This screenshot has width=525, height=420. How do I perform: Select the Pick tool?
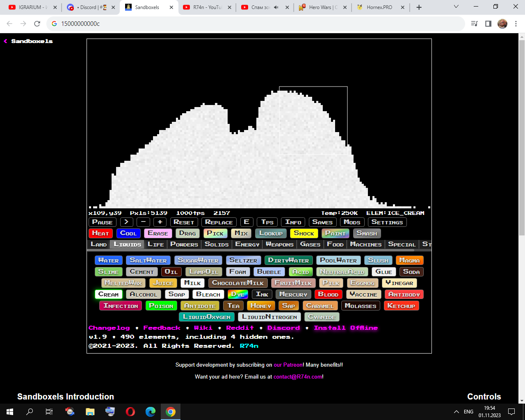tap(215, 233)
